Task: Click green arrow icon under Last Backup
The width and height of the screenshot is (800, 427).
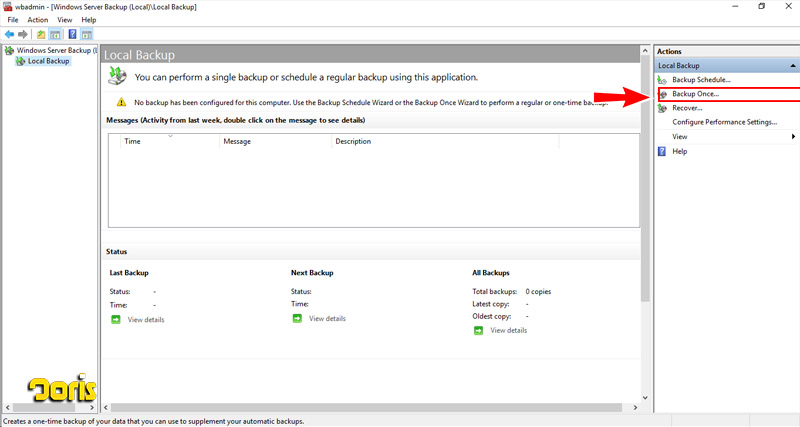Action: pyautogui.click(x=116, y=319)
